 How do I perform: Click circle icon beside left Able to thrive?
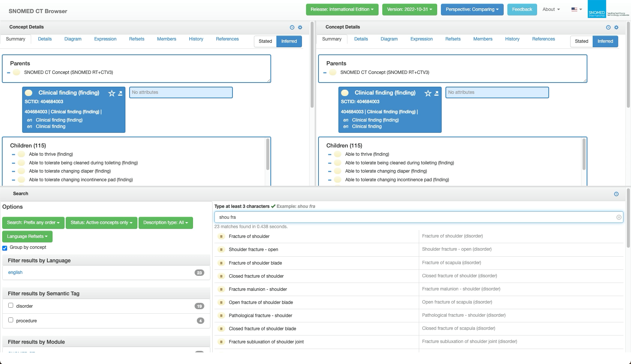[21, 154]
